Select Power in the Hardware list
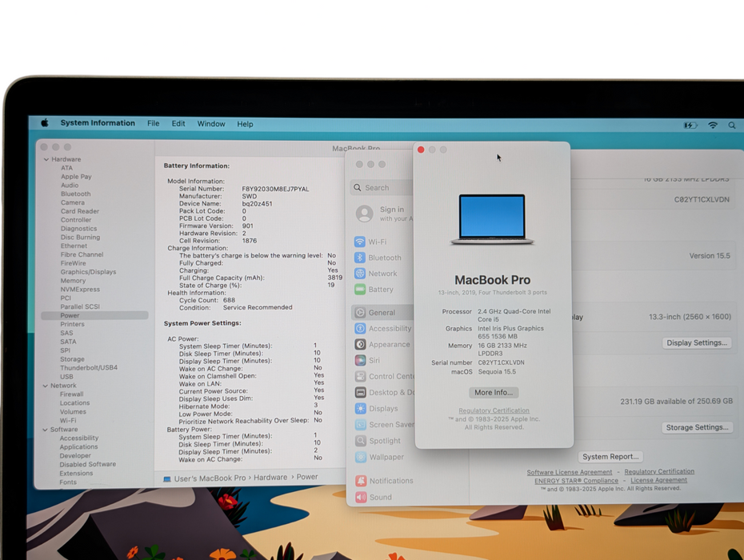This screenshot has width=744, height=560. coord(95,315)
